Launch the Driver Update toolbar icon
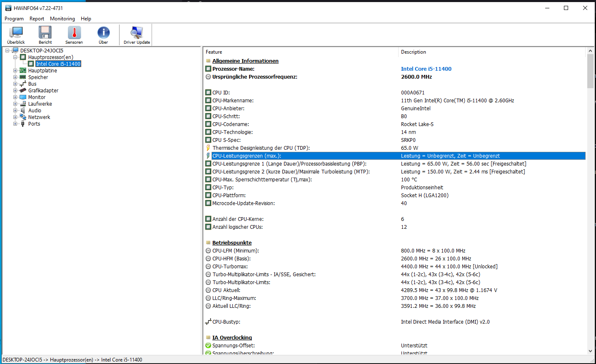 [x=137, y=35]
